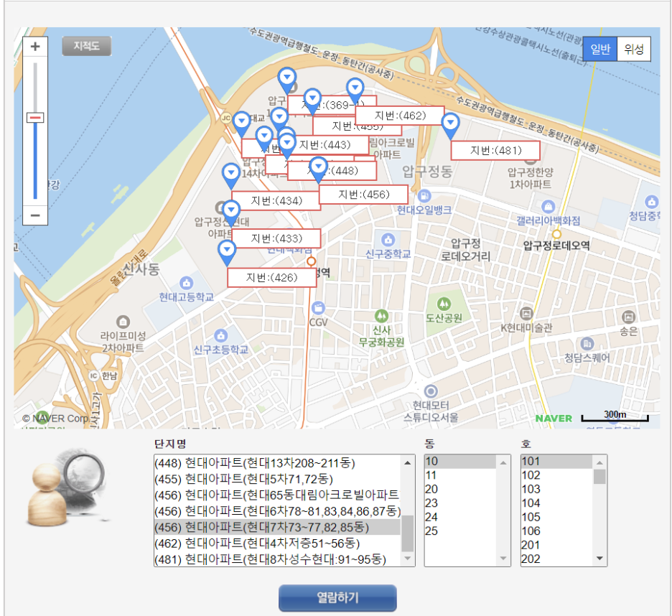
Task: Click 호 list scroll down arrow
Action: pos(599,559)
